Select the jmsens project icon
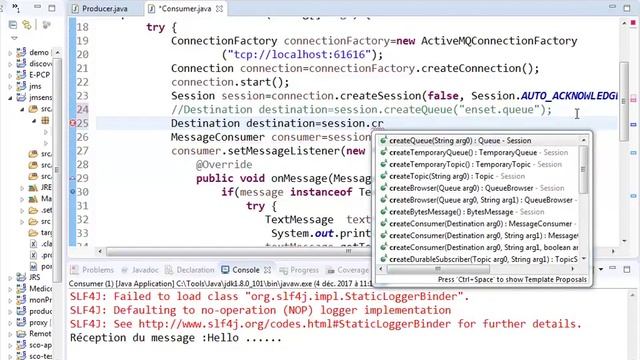 pos(21,98)
